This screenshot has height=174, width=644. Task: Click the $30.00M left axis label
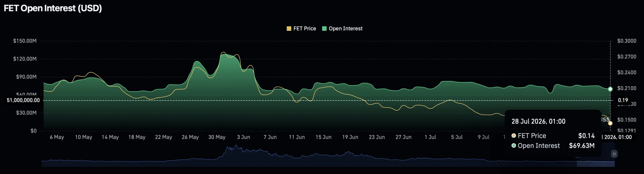26,113
